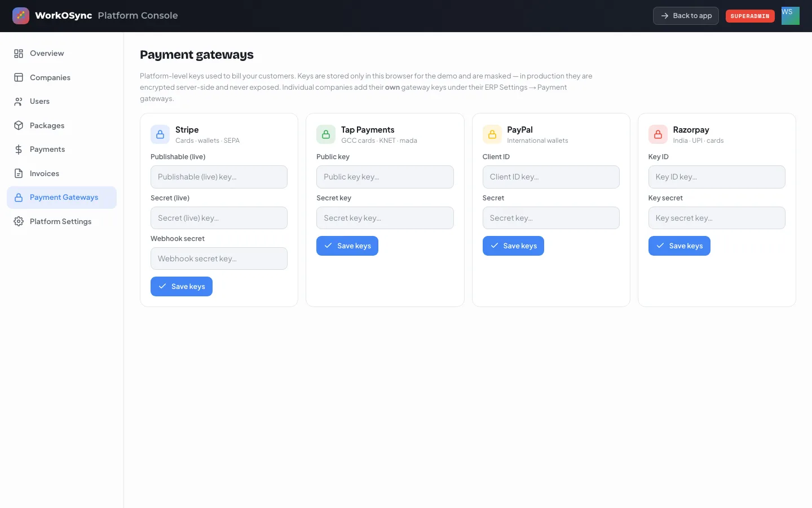Click the Users people icon
This screenshot has width=812, height=508.
[19, 102]
